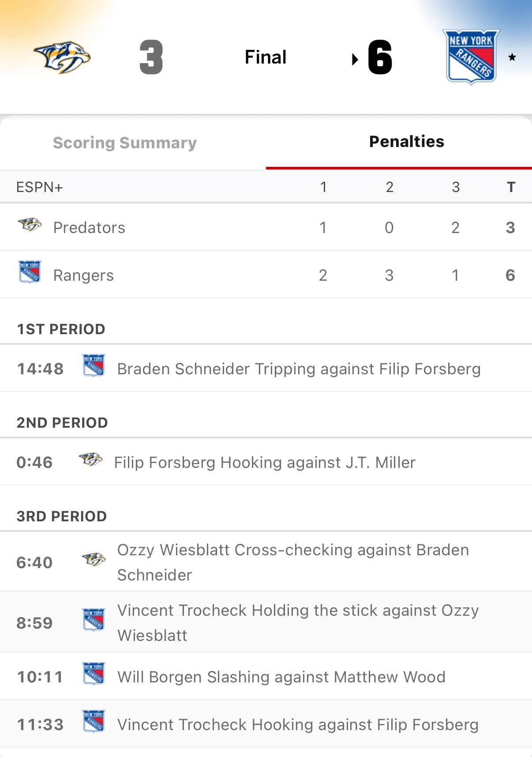Tap Will Borgen Slashing penalty entry
Screen dimensions: 532x757
tap(281, 677)
